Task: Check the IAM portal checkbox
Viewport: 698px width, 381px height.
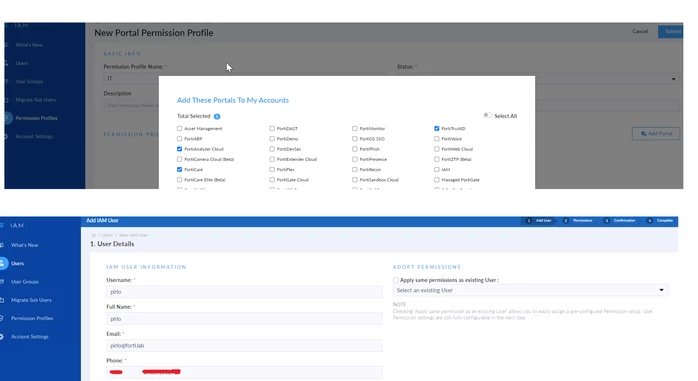Action: (x=437, y=170)
